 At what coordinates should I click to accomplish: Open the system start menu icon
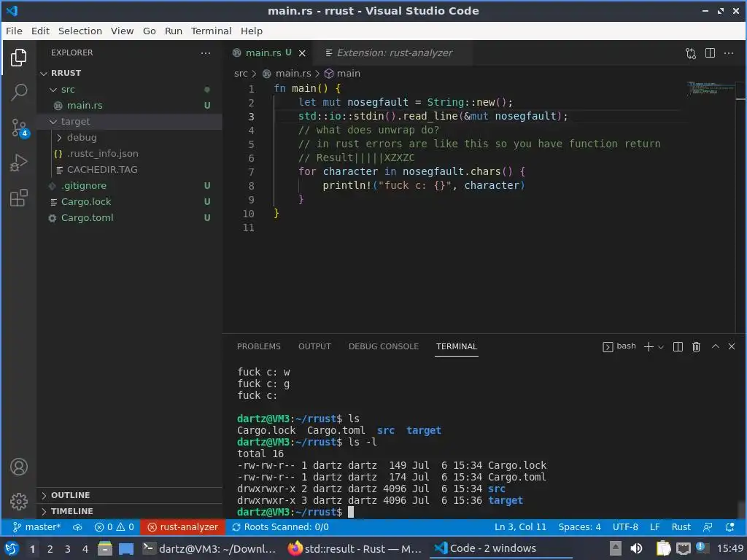click(x=12, y=549)
